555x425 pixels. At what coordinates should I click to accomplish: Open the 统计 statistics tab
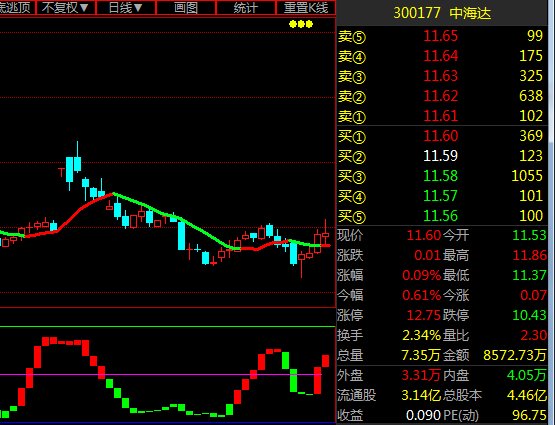pos(245,7)
